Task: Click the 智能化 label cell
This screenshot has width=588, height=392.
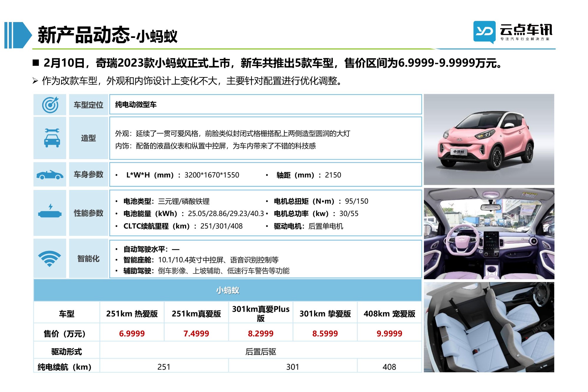Action: click(x=88, y=259)
